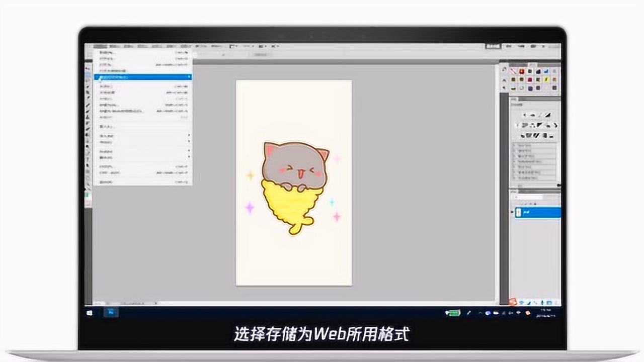644x362 pixels.
Task: Open the Windows Start menu
Action: (90, 313)
